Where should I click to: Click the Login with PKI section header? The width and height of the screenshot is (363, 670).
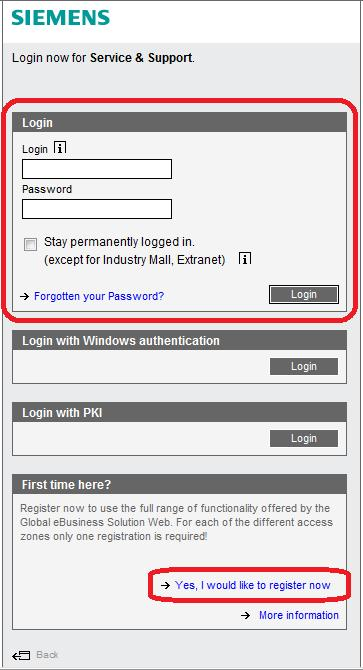click(179, 413)
